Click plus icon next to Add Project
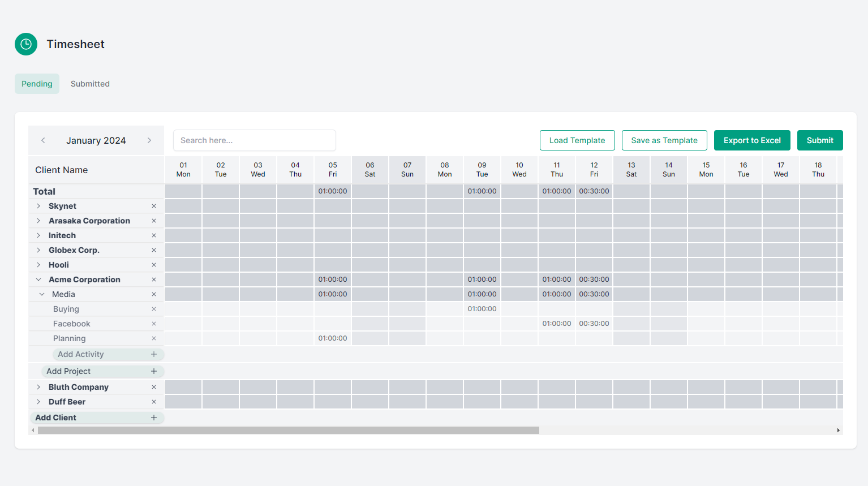868x486 pixels. click(x=153, y=371)
